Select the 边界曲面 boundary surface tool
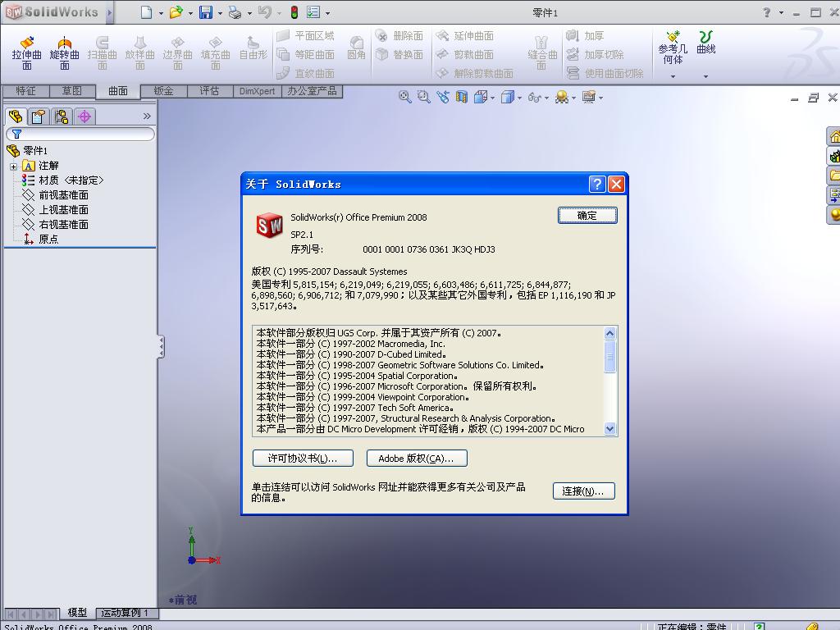The height and width of the screenshot is (630, 840). tap(177, 53)
